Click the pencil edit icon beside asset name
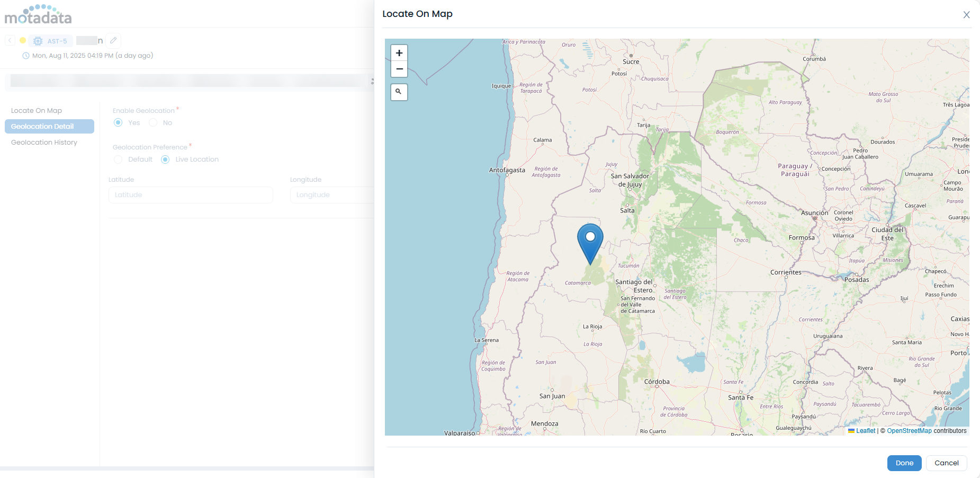The image size is (980, 478). 113,40
